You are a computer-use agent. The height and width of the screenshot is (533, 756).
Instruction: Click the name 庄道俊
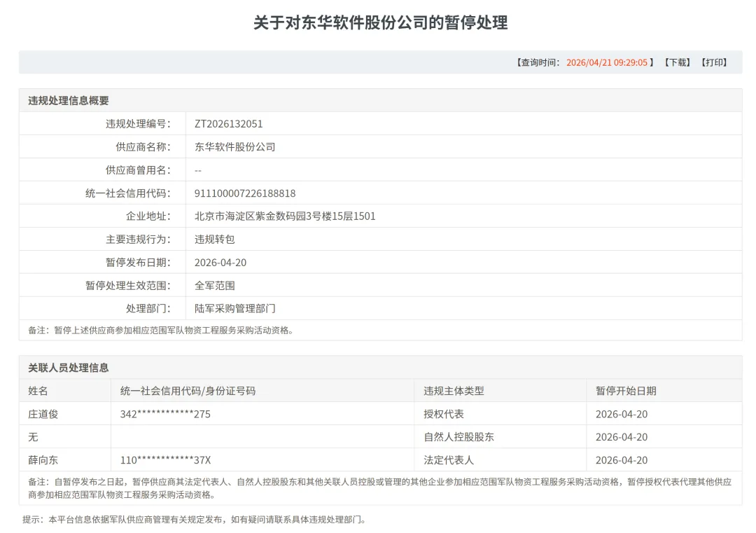[43, 415]
